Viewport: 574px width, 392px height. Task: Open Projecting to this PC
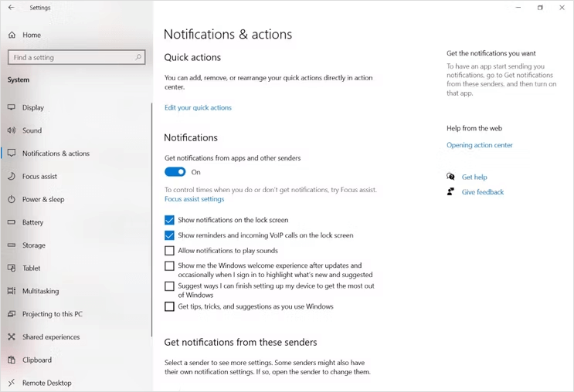coord(53,314)
